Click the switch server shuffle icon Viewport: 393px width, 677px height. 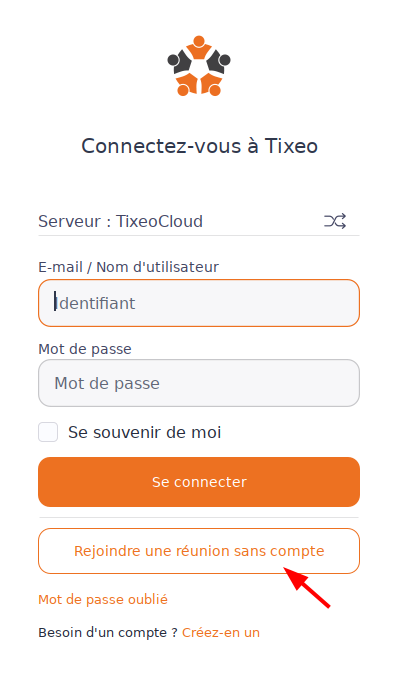(335, 221)
